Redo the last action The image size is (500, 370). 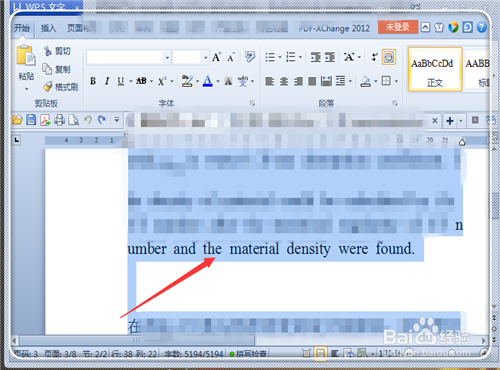pyautogui.click(x=102, y=119)
